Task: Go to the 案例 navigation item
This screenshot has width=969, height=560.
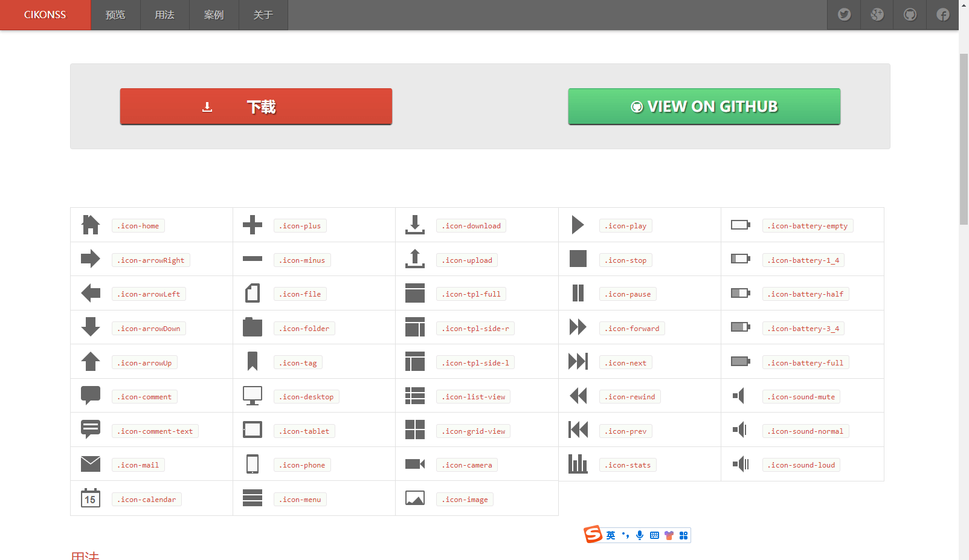Action: 214,14
